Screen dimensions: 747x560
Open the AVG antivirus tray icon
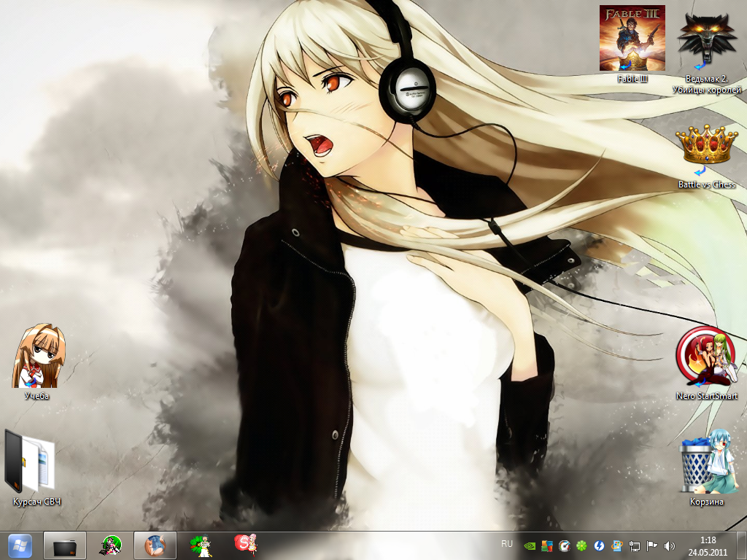[x=547, y=545]
